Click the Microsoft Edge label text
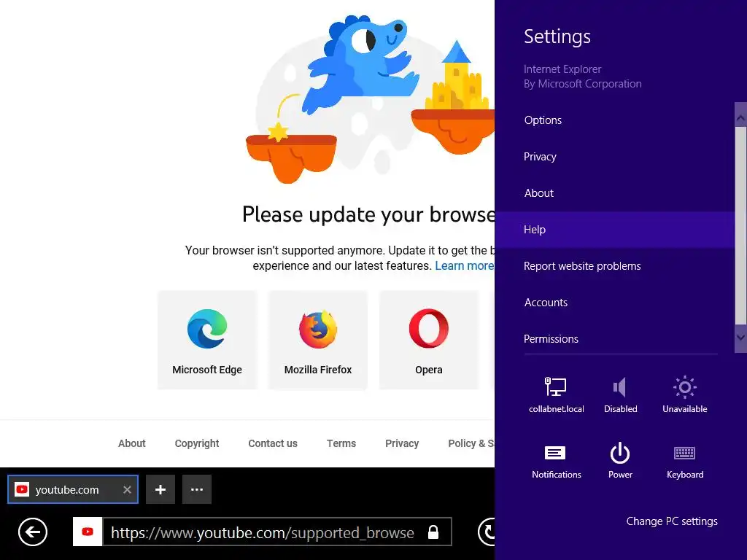This screenshot has width=747, height=560. (x=206, y=370)
